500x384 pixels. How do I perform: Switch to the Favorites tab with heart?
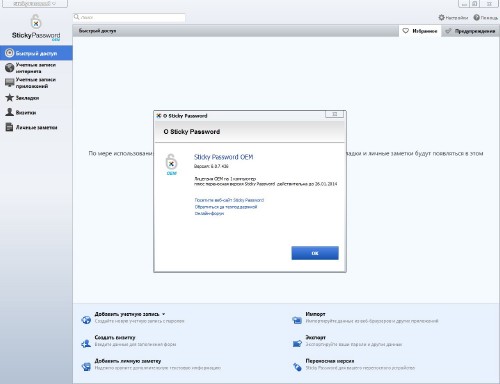coord(420,31)
